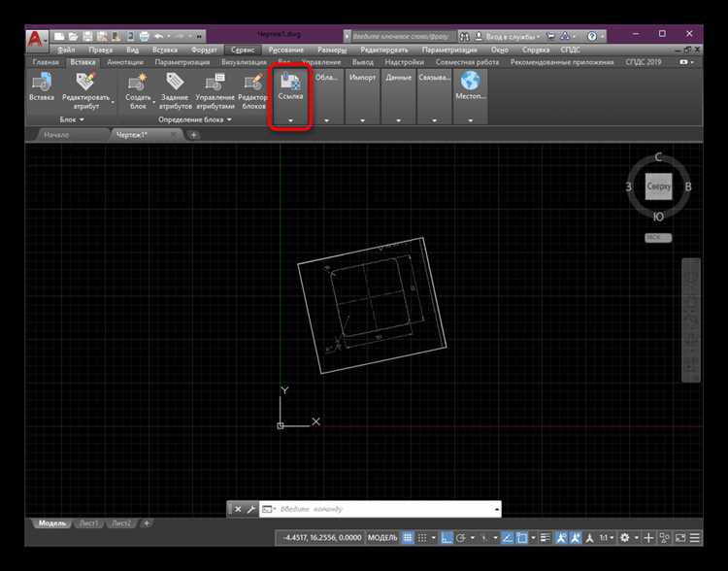Expand the arrow below the Данные panel
Image resolution: width=728 pixels, height=571 pixels.
point(398,120)
